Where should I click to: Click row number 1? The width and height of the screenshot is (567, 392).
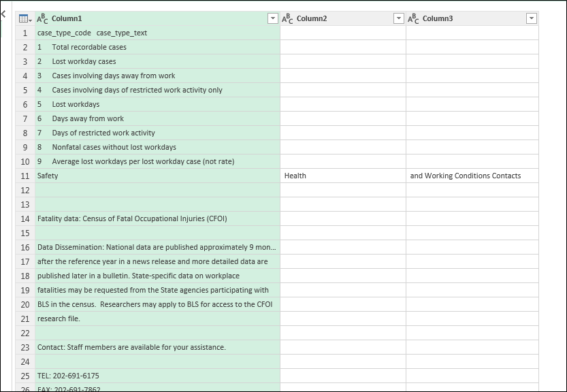[x=25, y=33]
